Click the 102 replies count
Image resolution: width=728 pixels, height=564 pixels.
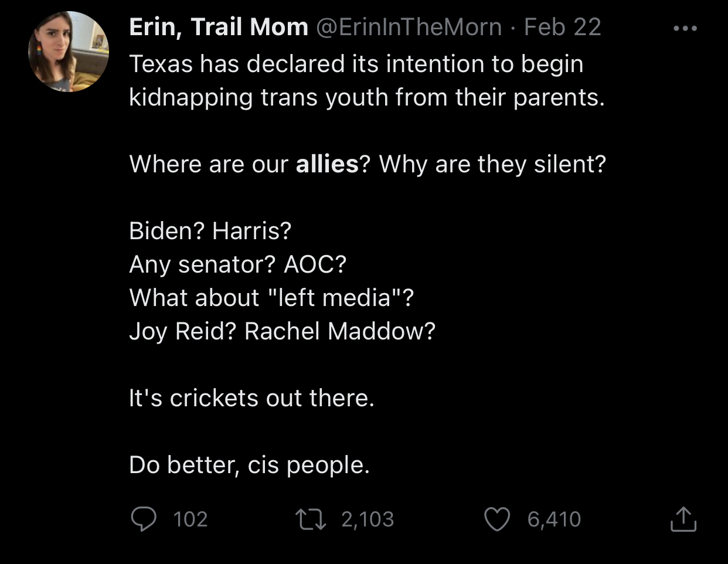(x=190, y=519)
